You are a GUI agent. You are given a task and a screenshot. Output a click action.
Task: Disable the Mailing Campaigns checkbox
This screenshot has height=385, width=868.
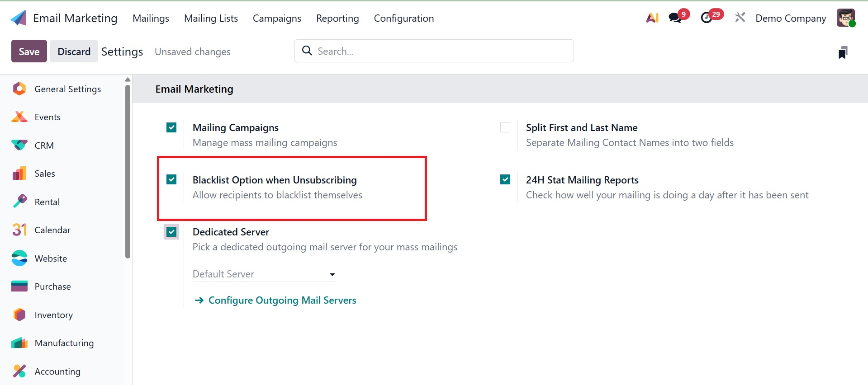pos(171,127)
